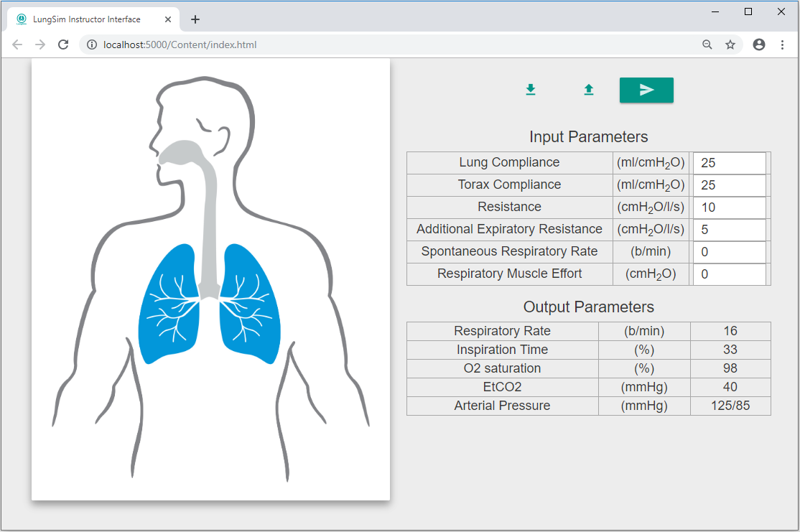The image size is (800, 532).
Task: Click the Torax Compliance value field
Action: (x=729, y=185)
